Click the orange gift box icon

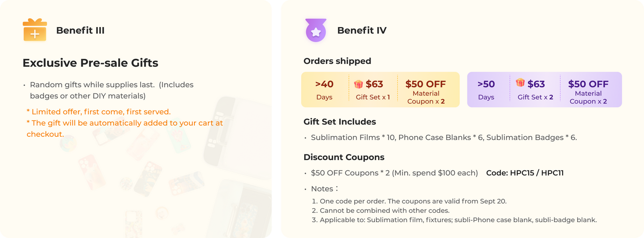35,30
